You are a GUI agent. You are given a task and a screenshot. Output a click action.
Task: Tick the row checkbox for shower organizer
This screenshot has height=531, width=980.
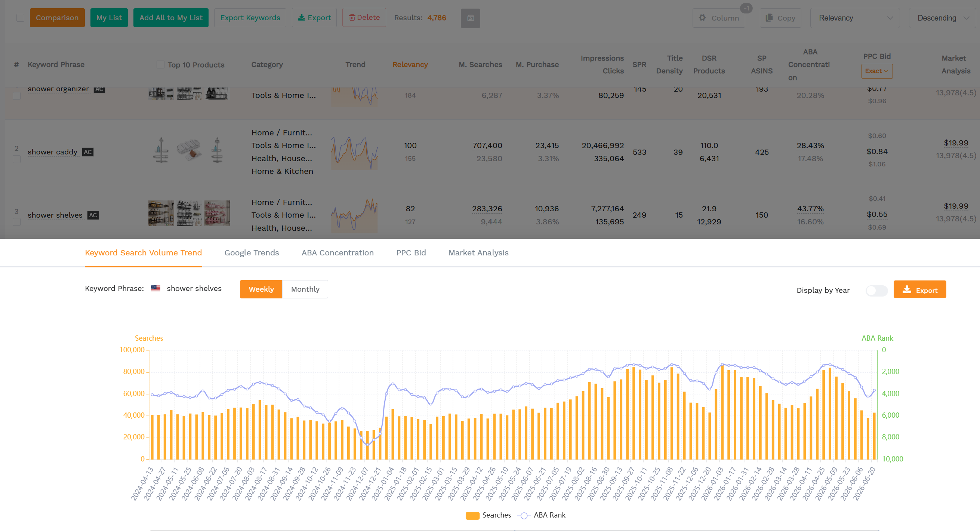tap(16, 96)
